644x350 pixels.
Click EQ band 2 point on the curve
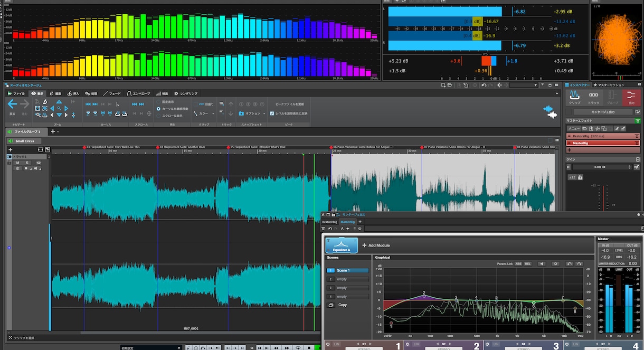click(x=424, y=296)
